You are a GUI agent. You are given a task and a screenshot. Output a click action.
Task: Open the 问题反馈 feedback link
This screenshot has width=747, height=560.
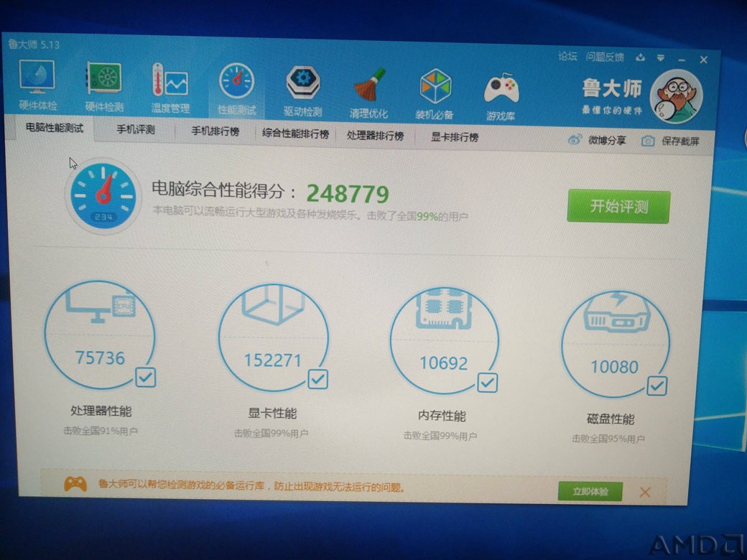point(605,57)
